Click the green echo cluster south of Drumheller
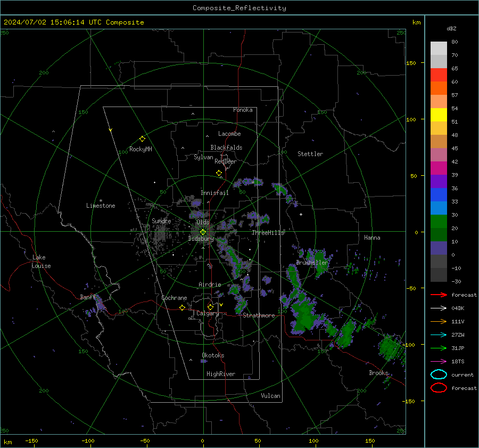479x448 pixels. point(304,315)
